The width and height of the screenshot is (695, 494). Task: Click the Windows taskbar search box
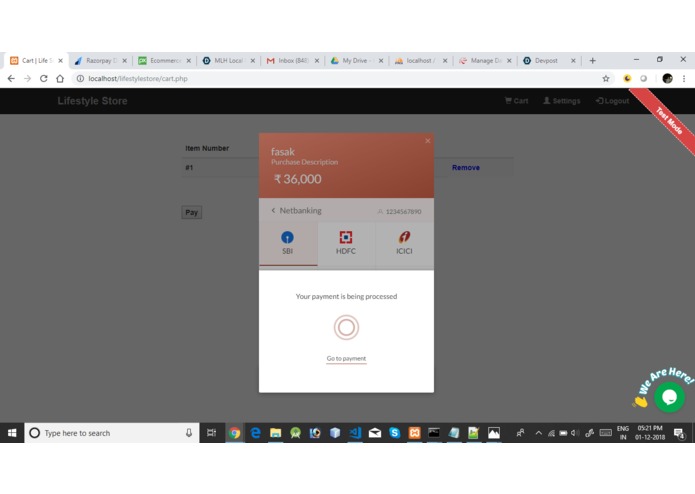click(x=112, y=433)
